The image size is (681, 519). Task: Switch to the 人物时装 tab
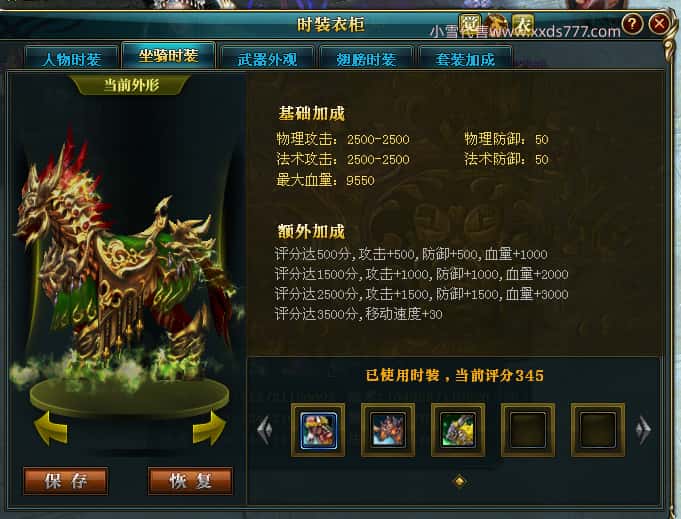pyautogui.click(x=72, y=58)
